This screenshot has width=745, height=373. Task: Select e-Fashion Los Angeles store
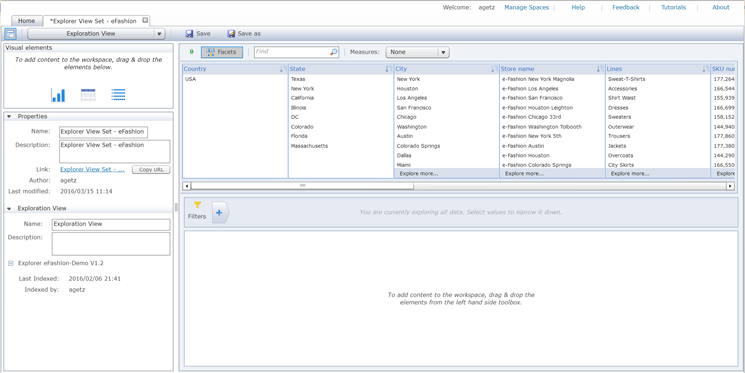pos(530,89)
